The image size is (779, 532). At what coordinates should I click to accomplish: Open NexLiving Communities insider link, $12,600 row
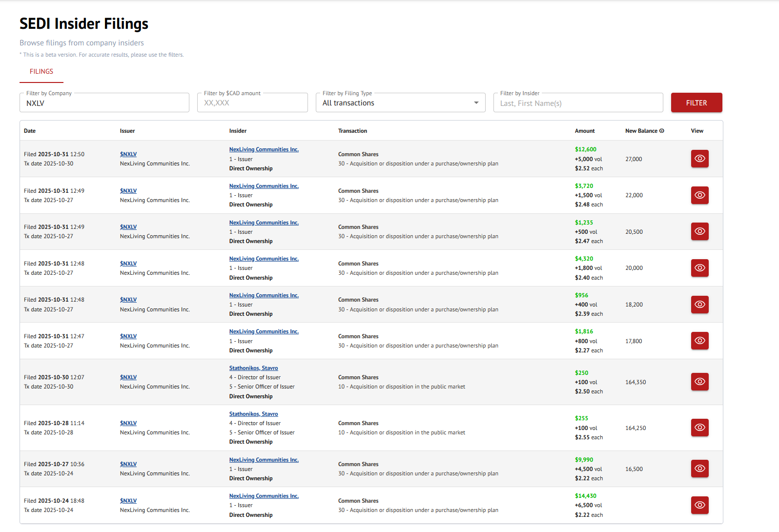264,149
